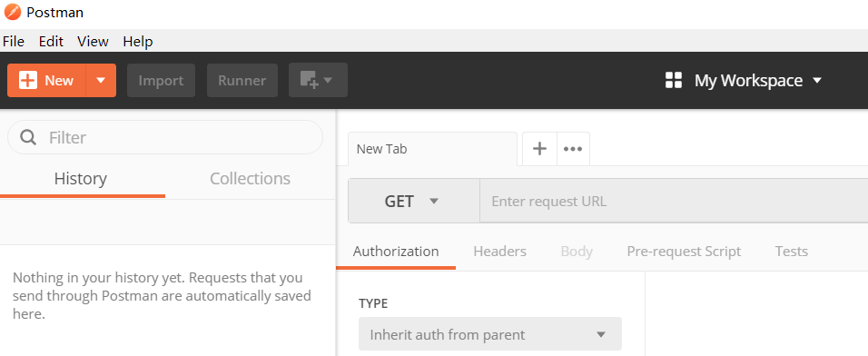Expand the My Workspace dropdown
This screenshot has width=868, height=356.
click(x=817, y=80)
